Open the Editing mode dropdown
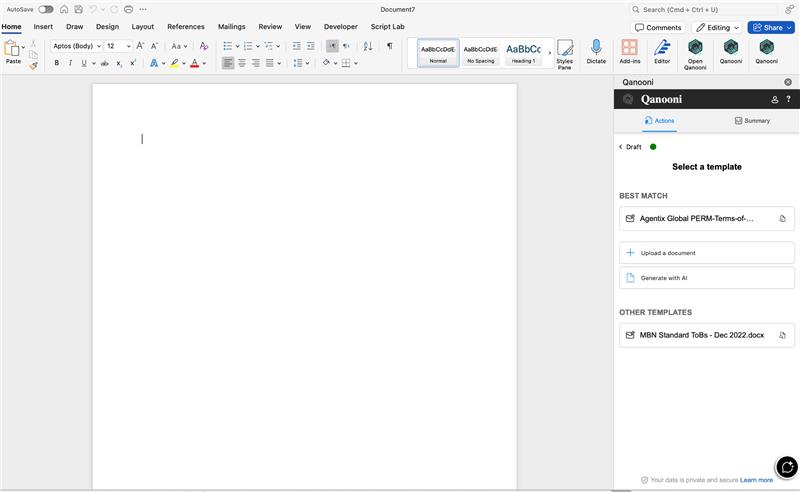 pos(717,28)
